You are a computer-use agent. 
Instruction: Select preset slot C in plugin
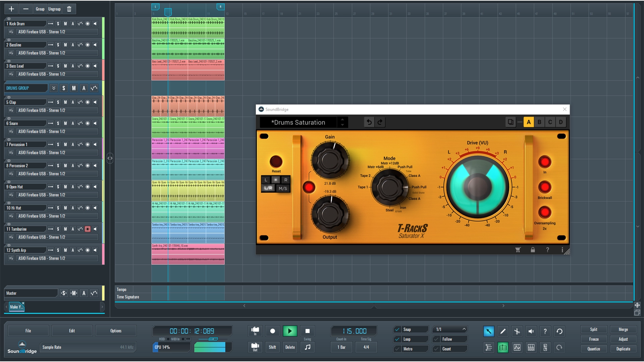click(550, 122)
